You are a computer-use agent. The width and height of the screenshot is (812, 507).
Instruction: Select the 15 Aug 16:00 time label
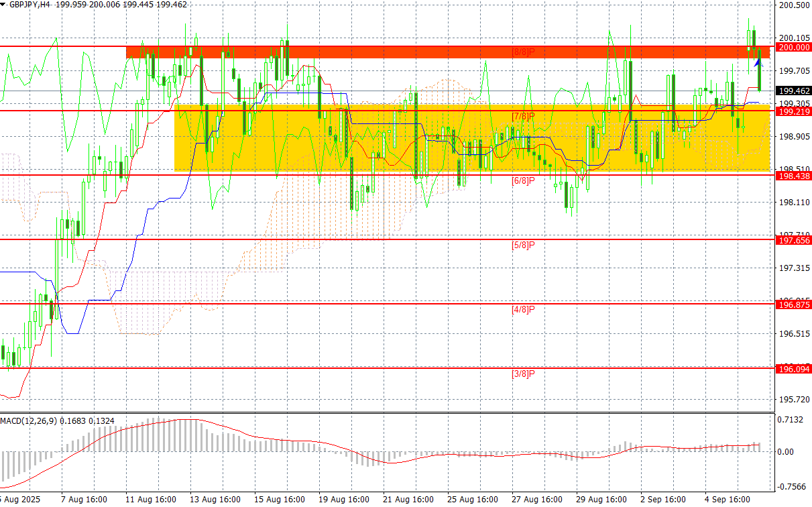(x=281, y=500)
